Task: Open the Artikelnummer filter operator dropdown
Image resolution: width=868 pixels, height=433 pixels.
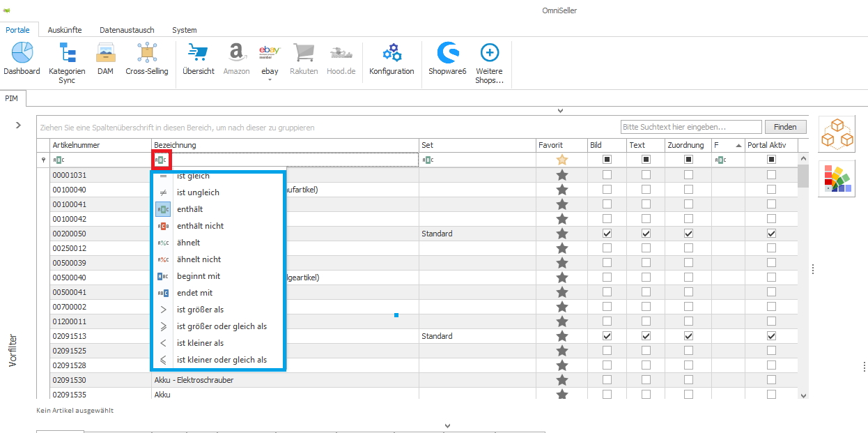Action: pos(59,160)
